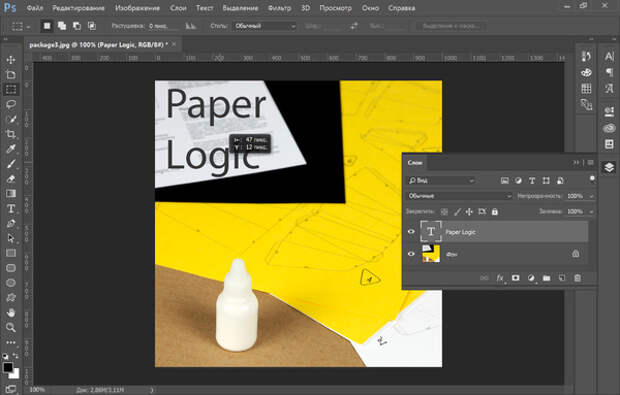Screen dimensions: 620x395
Task: Open the blend mode Обычные dropdown
Action: coord(459,196)
